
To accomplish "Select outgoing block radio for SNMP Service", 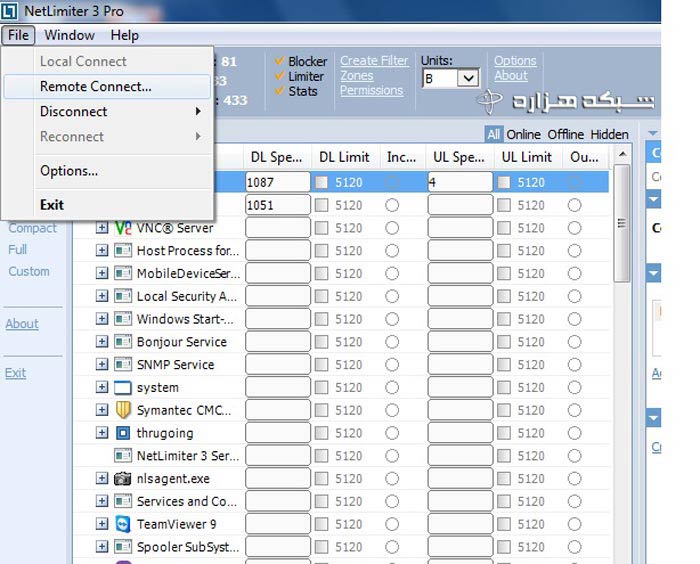I will 575,365.
